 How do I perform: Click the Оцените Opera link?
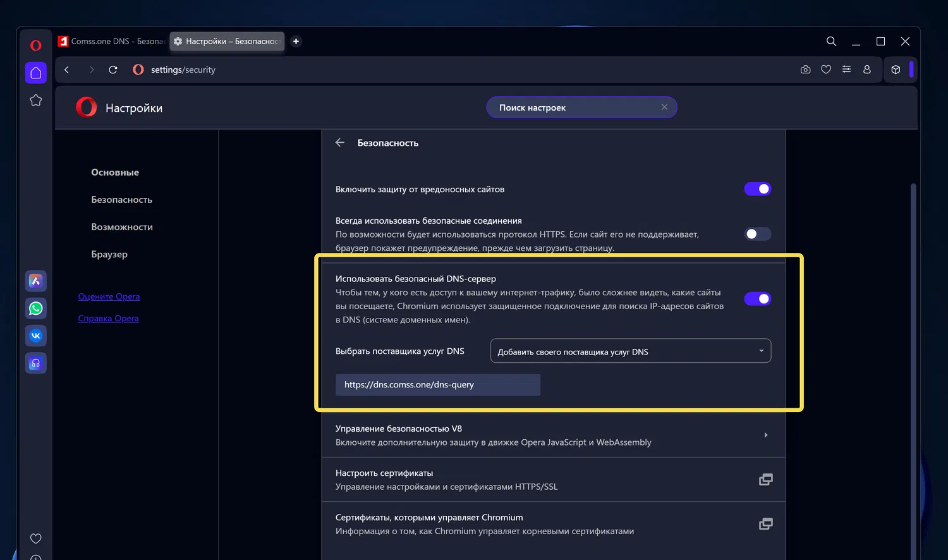109,296
